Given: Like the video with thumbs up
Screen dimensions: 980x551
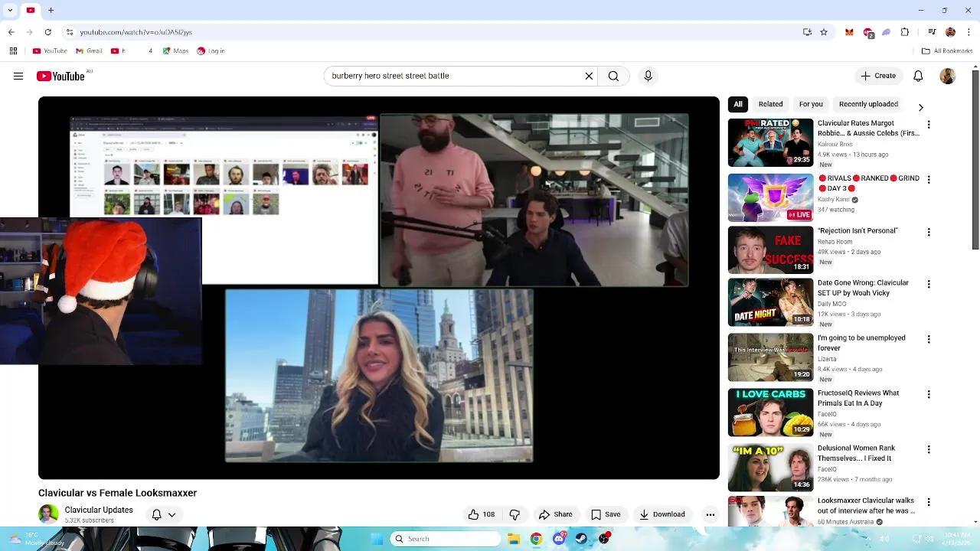Looking at the screenshot, I should point(481,514).
